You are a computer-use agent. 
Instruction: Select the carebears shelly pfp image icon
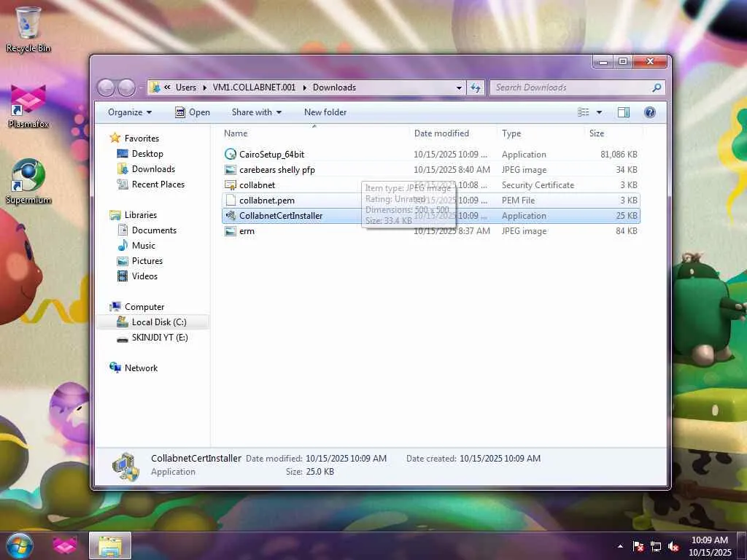tap(231, 169)
